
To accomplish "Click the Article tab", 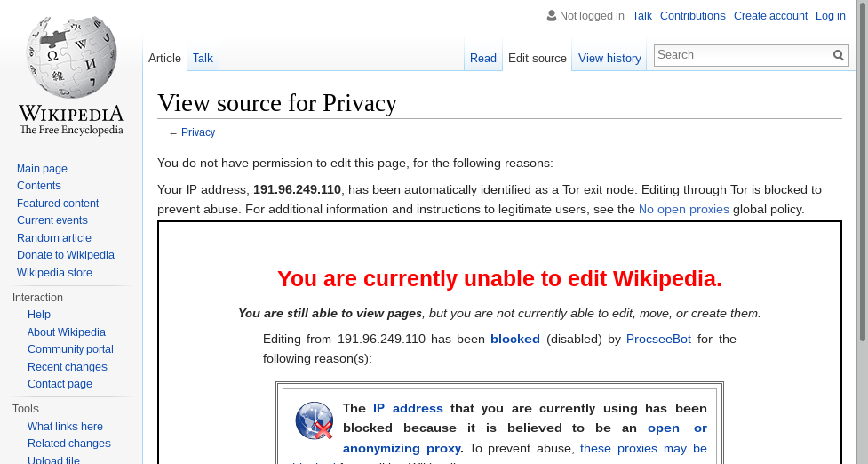I will 164,58.
